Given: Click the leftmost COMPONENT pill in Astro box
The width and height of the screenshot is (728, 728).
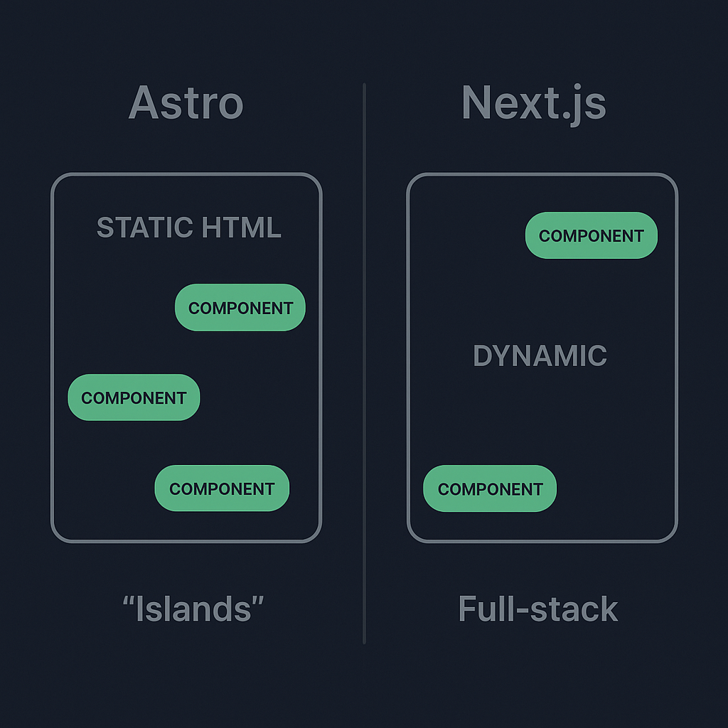Looking at the screenshot, I should click(x=134, y=397).
